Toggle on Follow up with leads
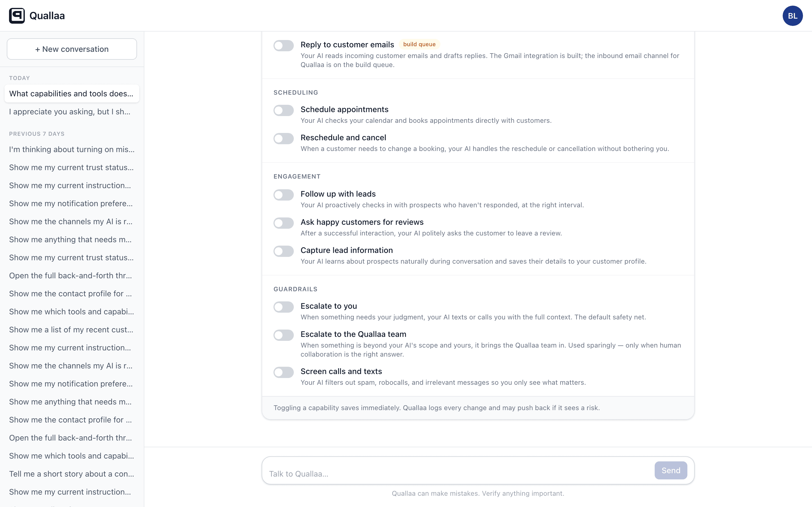The height and width of the screenshot is (507, 812). 283,195
